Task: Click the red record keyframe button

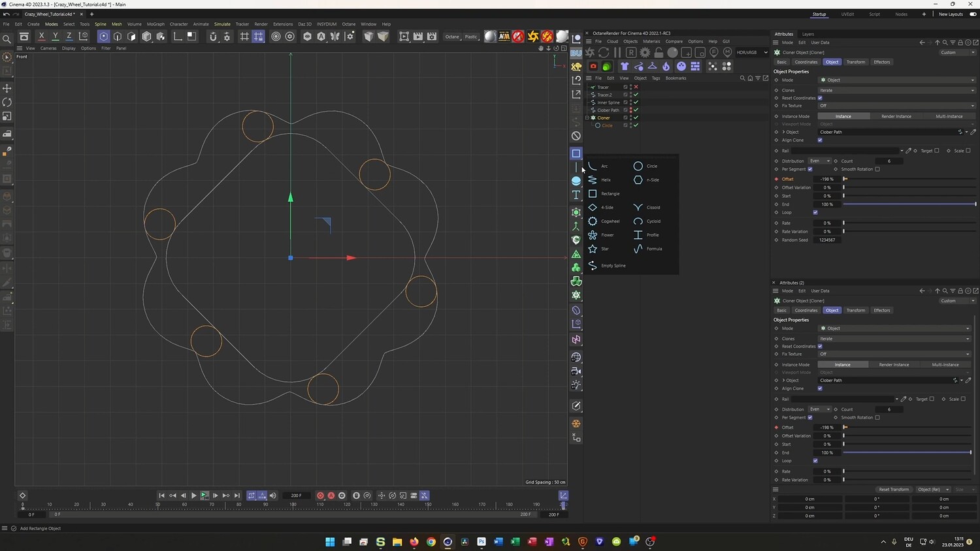Action: point(320,496)
